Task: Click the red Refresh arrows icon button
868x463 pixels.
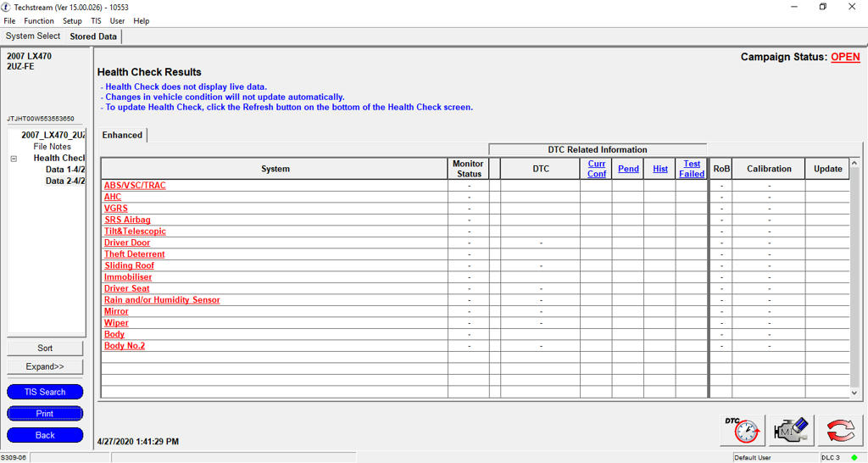Action: 840,430
